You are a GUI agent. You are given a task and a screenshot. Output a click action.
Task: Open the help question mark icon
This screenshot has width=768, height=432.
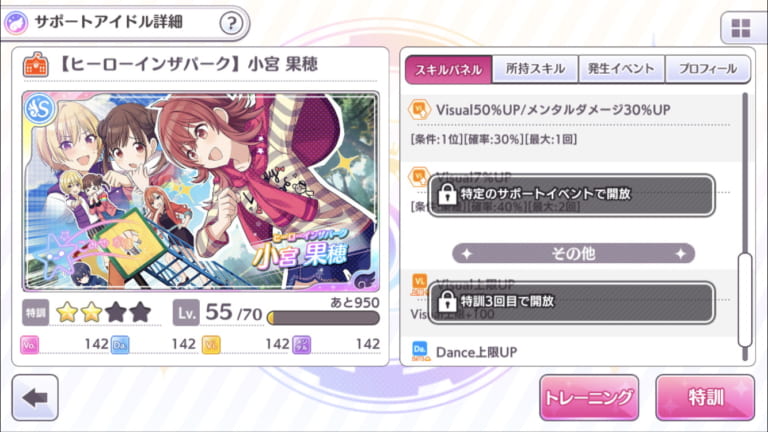(231, 23)
